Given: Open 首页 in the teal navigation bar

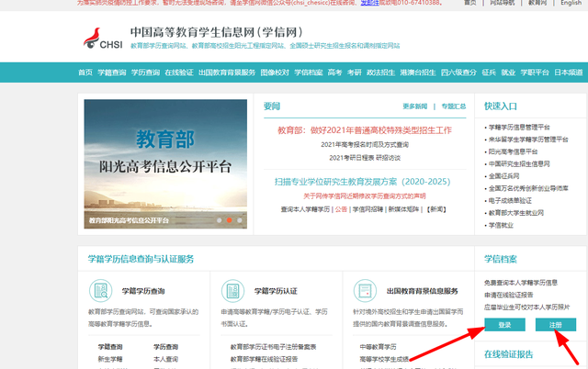Looking at the screenshot, I should [85, 73].
